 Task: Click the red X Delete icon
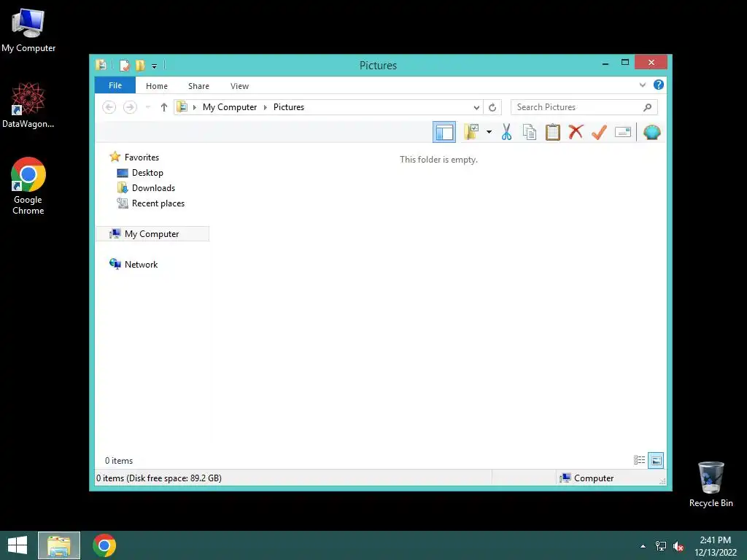[x=576, y=131]
